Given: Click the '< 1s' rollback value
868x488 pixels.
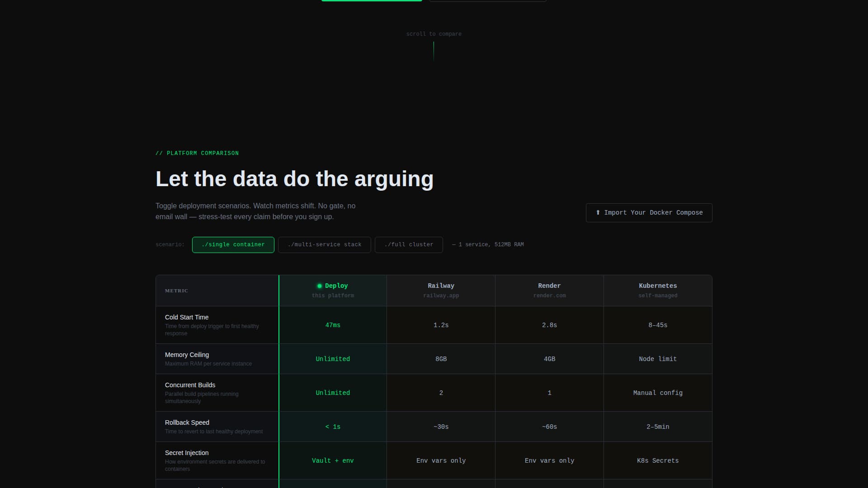Looking at the screenshot, I should point(333,427).
